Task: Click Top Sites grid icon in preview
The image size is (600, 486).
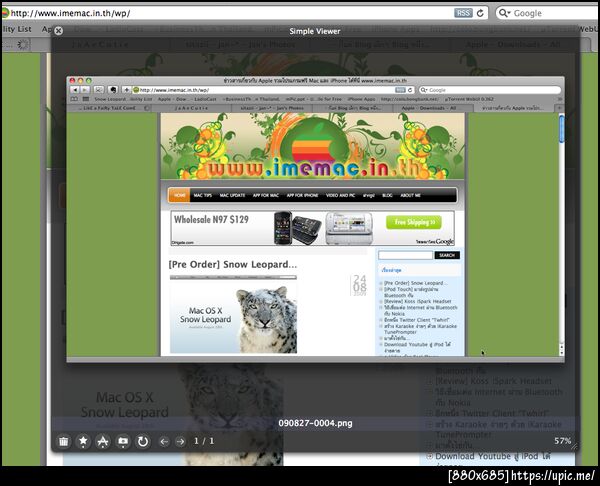Action: [86, 99]
